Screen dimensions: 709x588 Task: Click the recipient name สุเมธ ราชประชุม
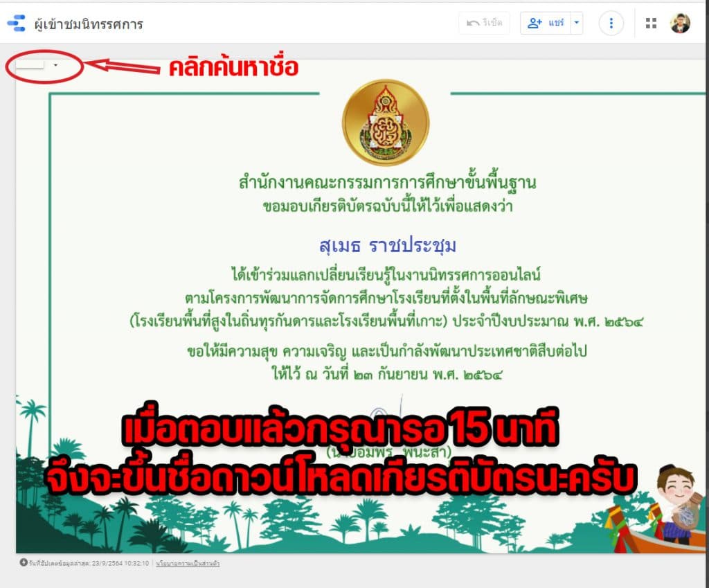388,246
